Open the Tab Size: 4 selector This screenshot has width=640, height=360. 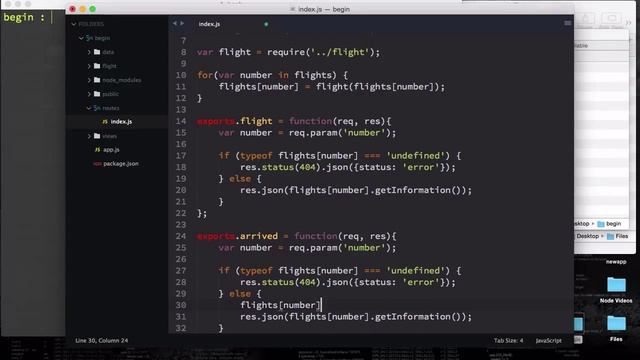point(508,340)
